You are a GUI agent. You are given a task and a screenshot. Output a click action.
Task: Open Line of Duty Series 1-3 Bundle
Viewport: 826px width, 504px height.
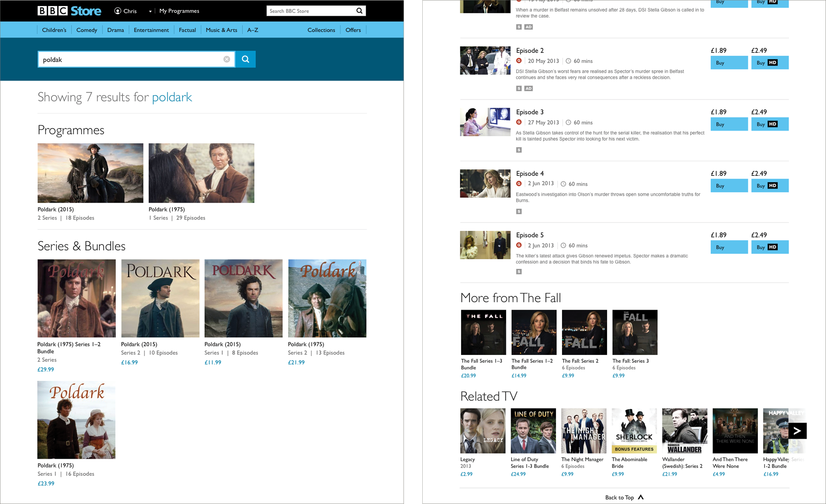click(x=533, y=431)
